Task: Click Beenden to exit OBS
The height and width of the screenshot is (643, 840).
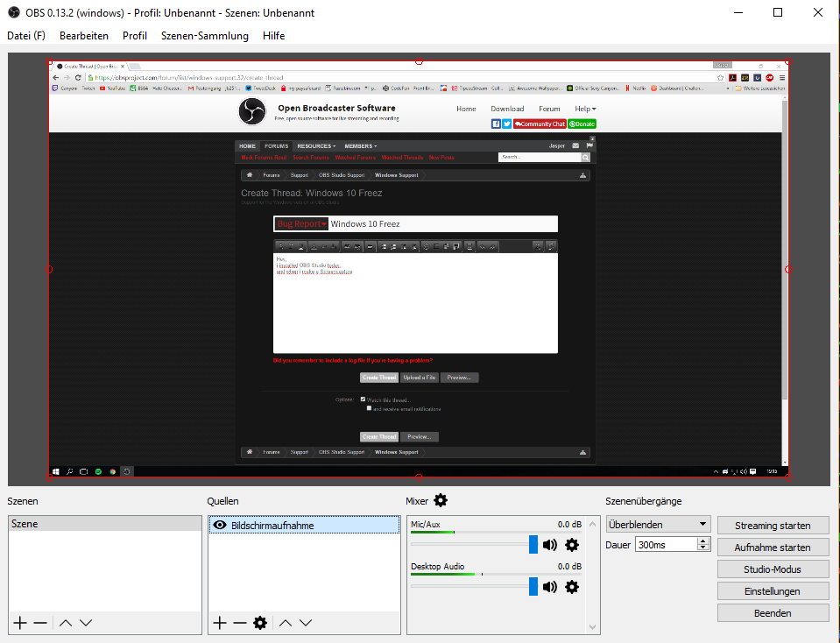Action: 773,613
